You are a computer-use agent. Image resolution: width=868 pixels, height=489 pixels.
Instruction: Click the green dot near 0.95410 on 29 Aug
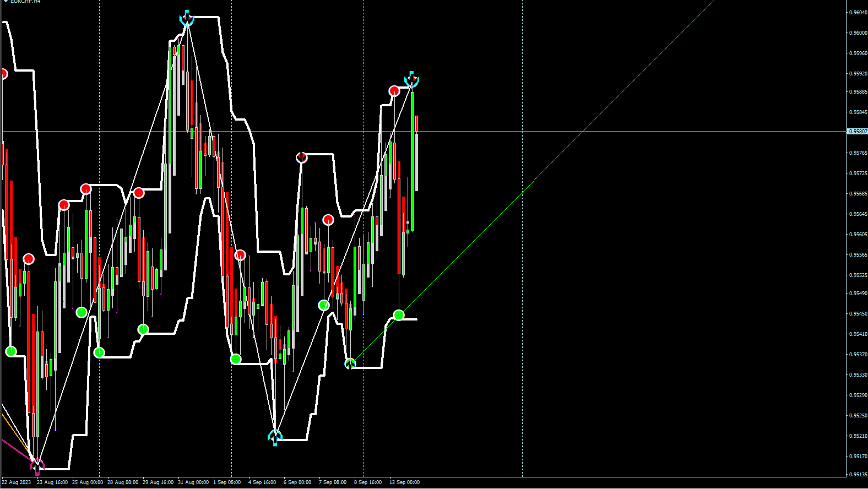tap(143, 329)
